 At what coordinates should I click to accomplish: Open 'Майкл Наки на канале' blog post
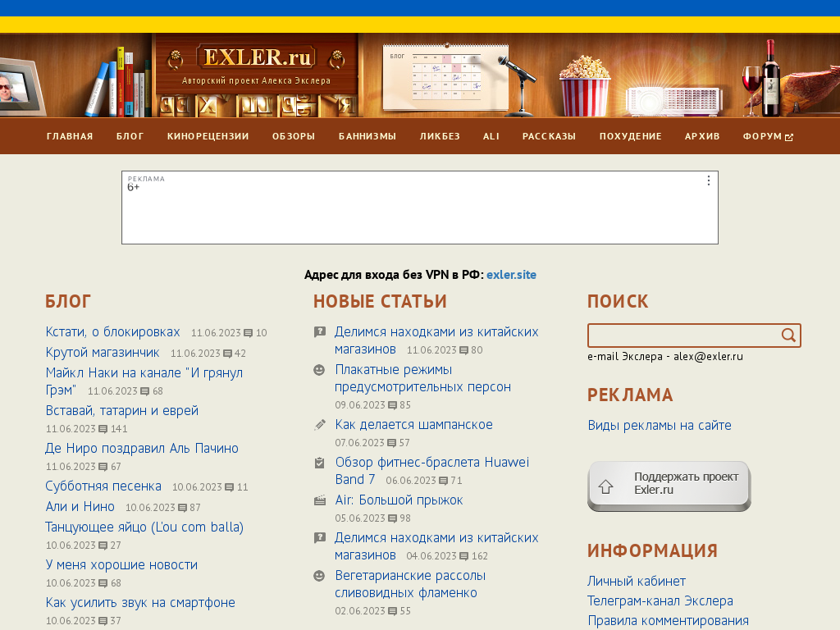[144, 381]
